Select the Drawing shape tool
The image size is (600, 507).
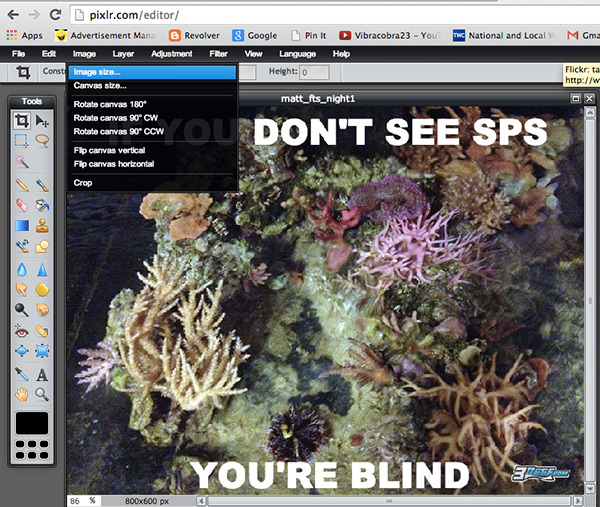(x=42, y=246)
